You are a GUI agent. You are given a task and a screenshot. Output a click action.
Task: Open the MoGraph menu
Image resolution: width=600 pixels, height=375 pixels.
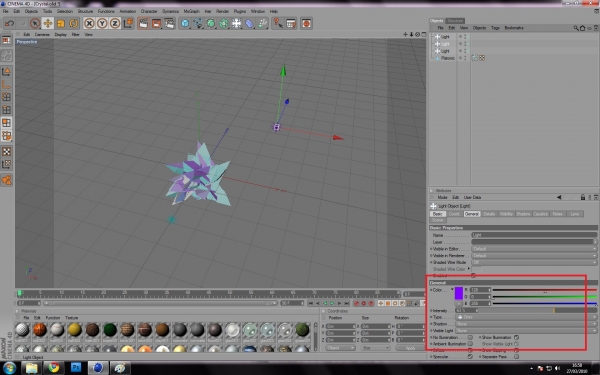pos(191,11)
